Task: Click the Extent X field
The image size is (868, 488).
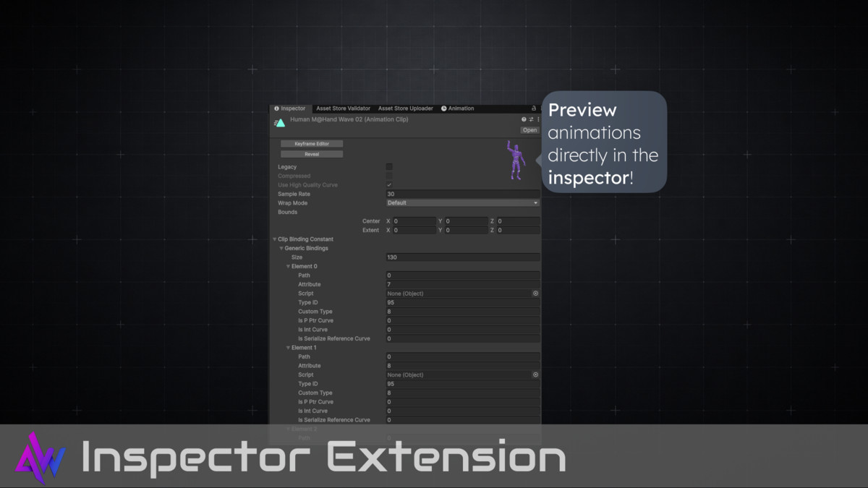Action: coord(414,230)
